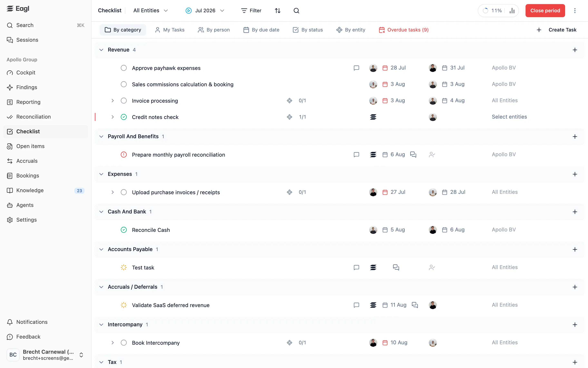Screen dimensions: 588x368
Task: Collapse the Revenue category
Action: point(101,50)
